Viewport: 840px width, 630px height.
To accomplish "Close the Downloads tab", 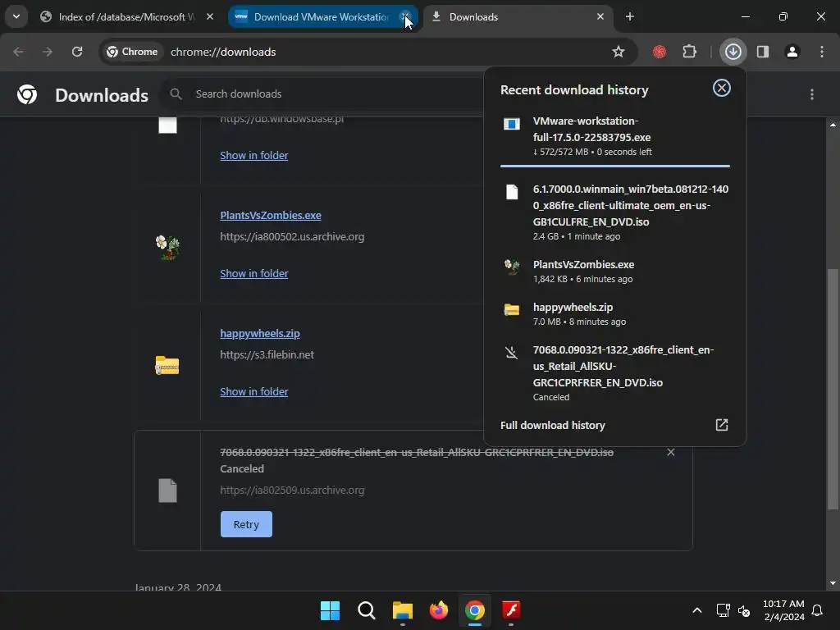I will click(x=600, y=16).
